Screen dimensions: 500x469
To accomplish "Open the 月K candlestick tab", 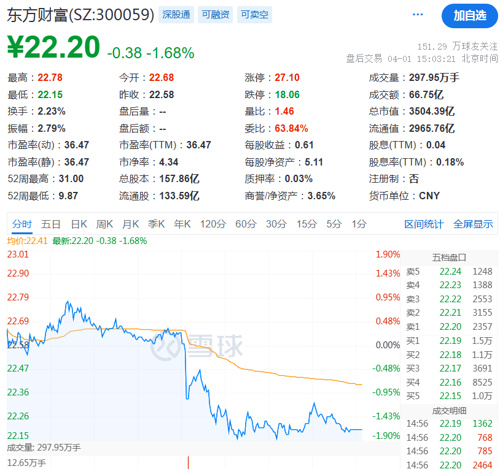I will (130, 224).
